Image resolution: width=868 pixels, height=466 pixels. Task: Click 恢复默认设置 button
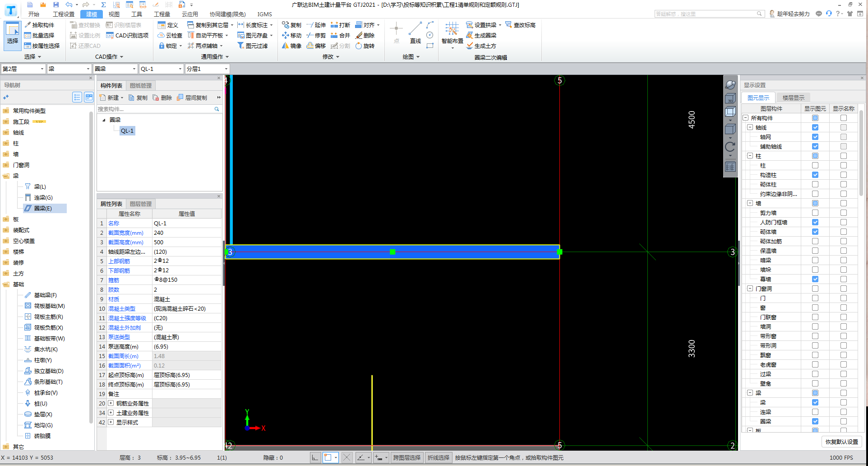(x=842, y=442)
